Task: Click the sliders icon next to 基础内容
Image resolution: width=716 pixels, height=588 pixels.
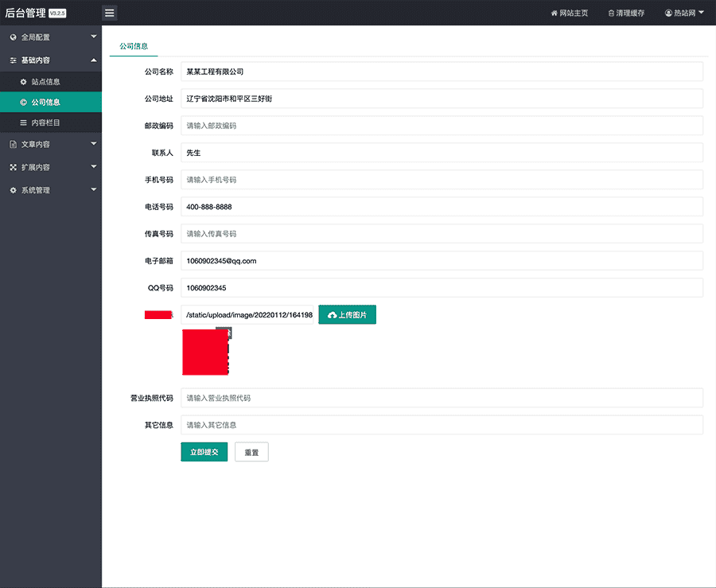Action: coord(14,60)
